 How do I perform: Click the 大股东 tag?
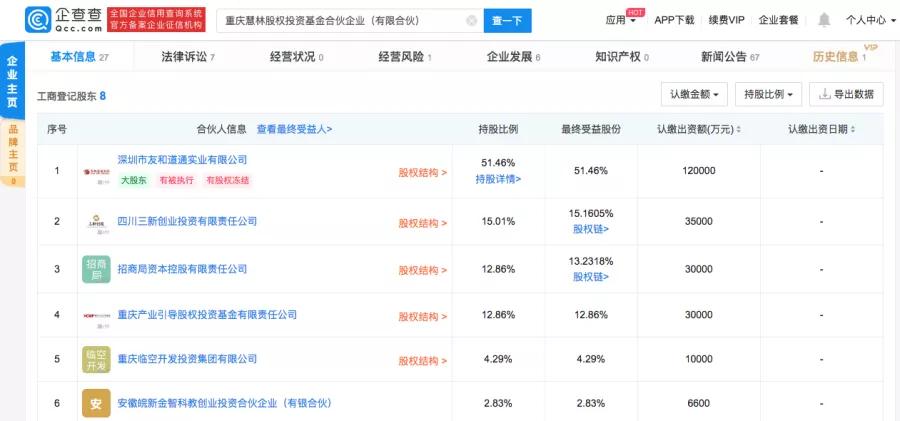pos(133,180)
